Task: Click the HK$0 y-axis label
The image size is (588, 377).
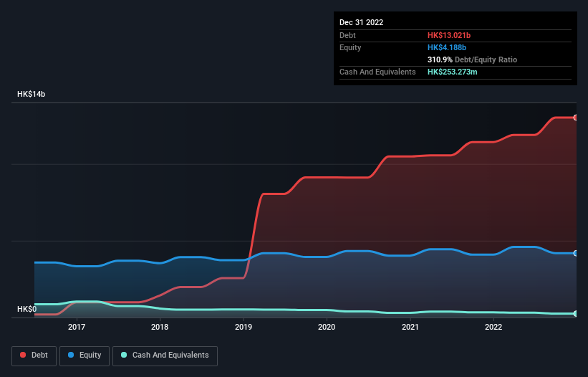Action: [27, 309]
